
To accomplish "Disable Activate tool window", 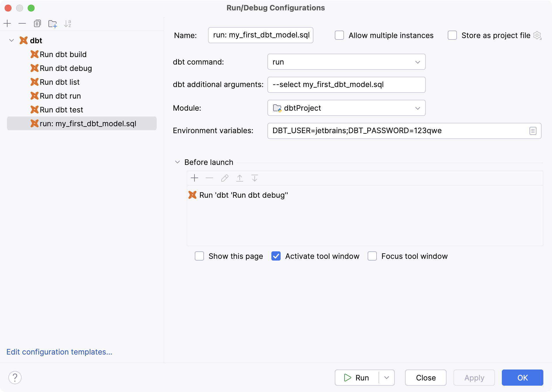I will point(276,256).
